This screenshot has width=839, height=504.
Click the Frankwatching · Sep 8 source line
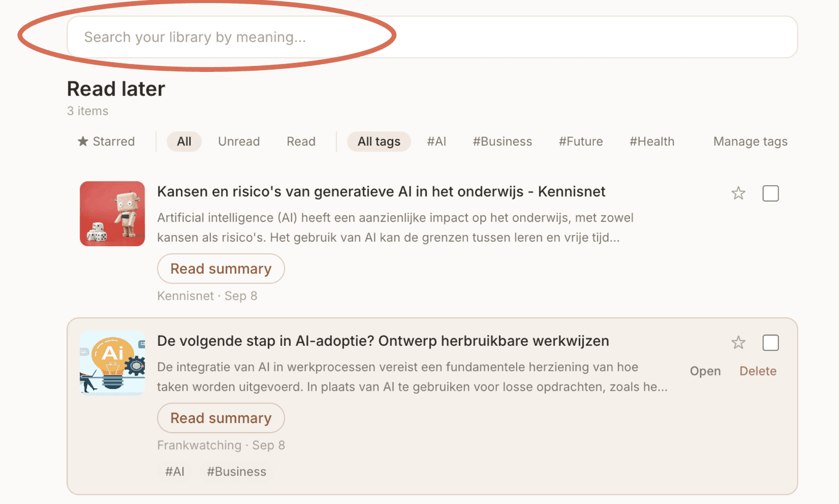221,445
